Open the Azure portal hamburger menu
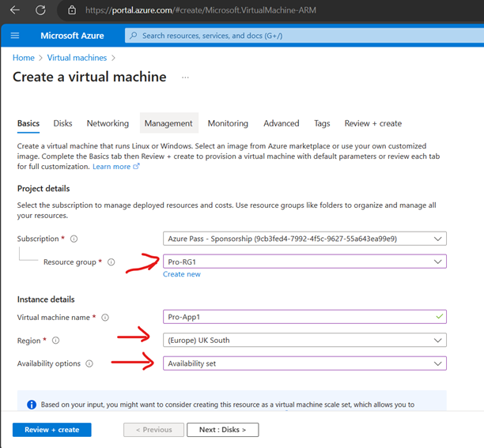Screen dimensions: 484x448 coord(15,36)
